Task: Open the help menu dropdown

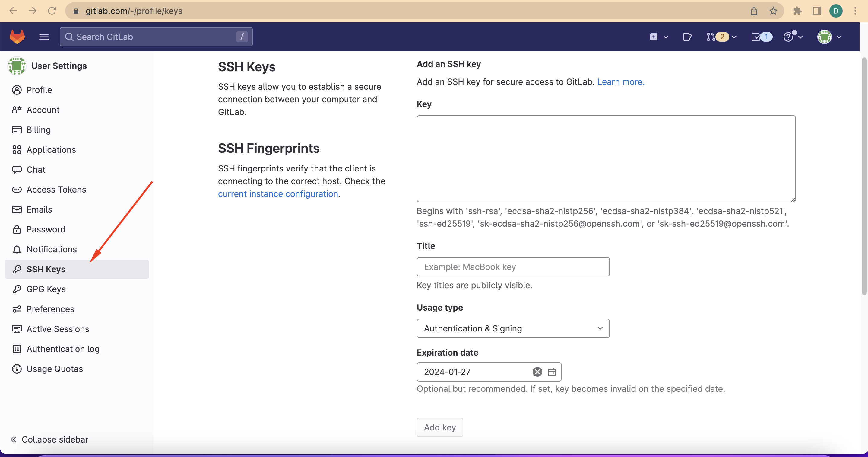Action: pos(793,37)
